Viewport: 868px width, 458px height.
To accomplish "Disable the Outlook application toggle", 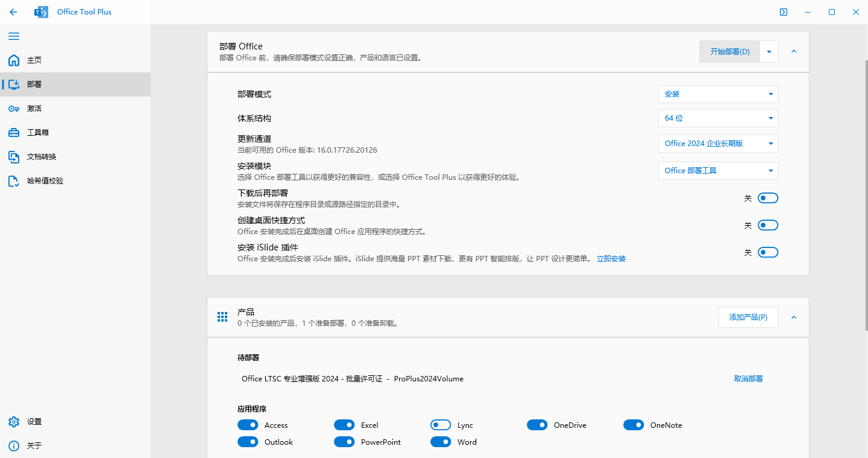I will pyautogui.click(x=248, y=442).
